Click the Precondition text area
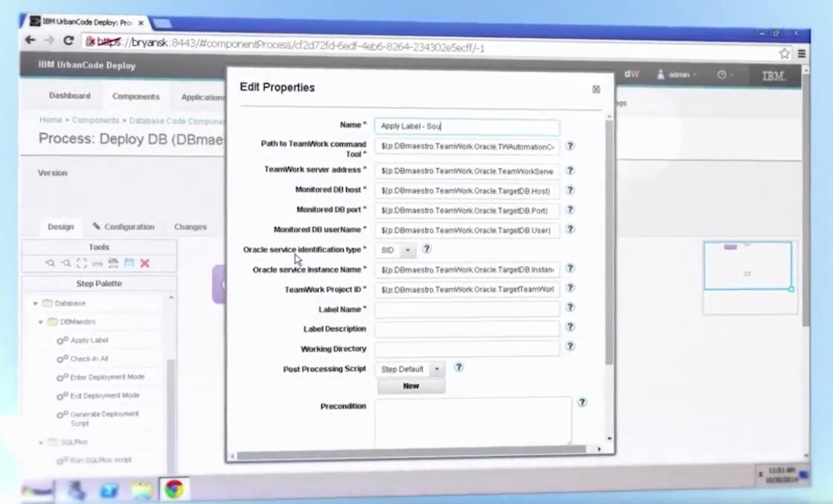 [x=473, y=421]
